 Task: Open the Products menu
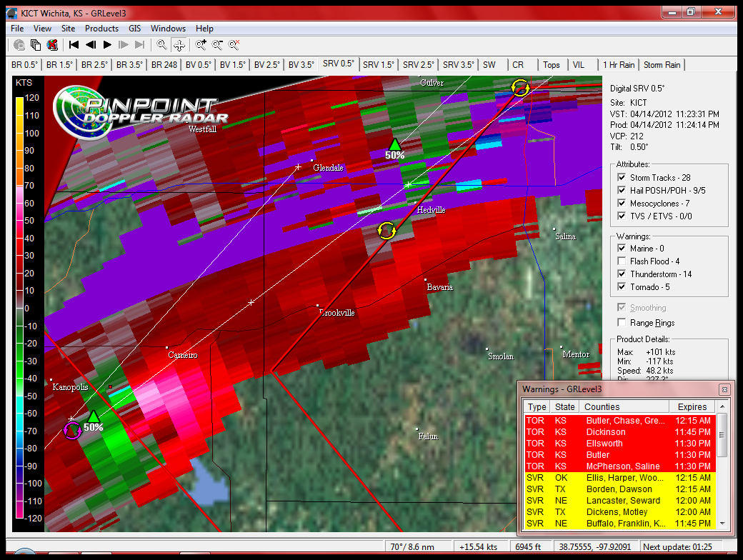point(101,29)
